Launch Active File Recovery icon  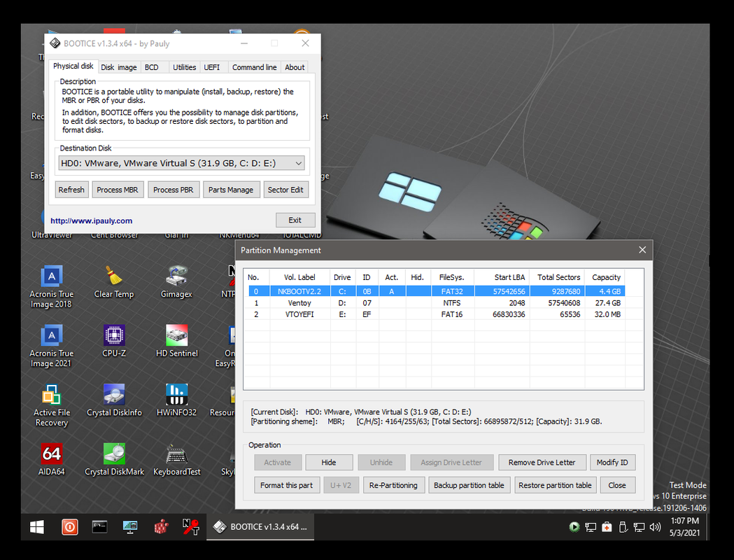[52, 405]
